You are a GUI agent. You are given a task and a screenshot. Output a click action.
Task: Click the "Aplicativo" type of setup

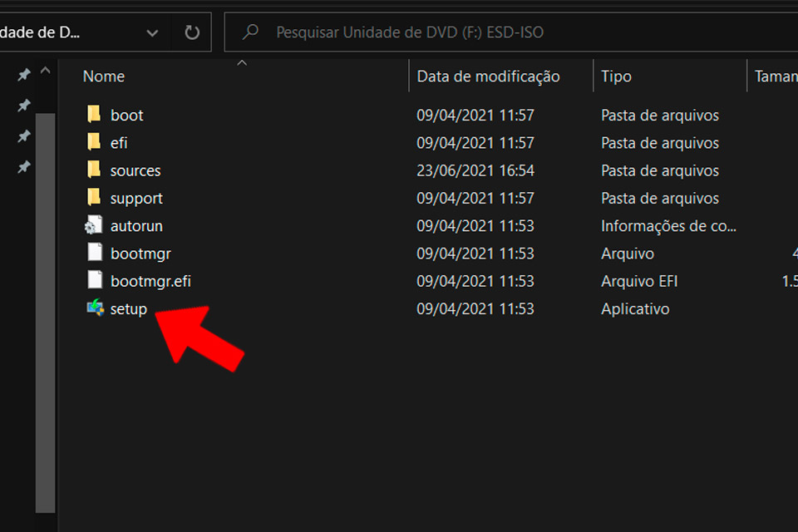[x=635, y=309]
